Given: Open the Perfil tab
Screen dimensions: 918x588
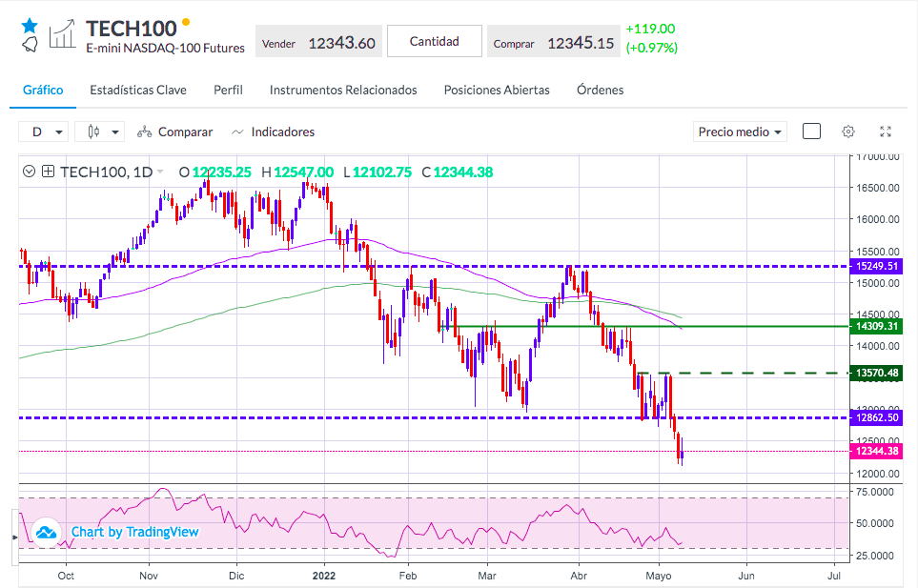Looking at the screenshot, I should (228, 91).
